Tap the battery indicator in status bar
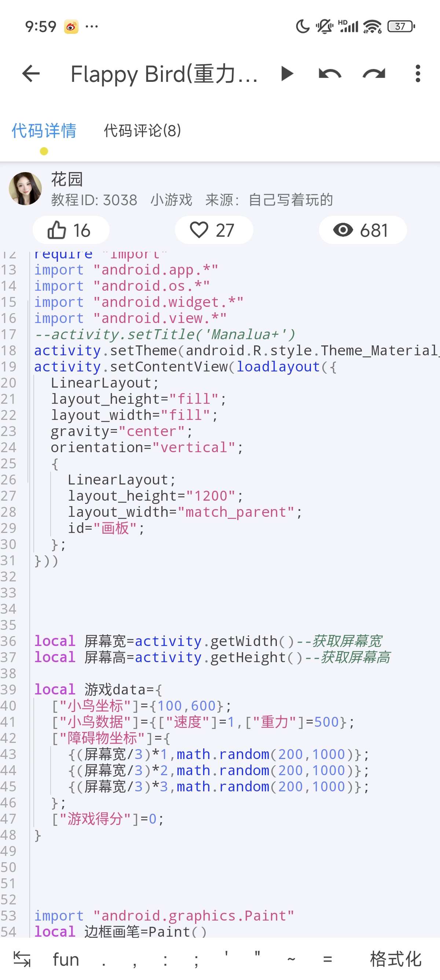This screenshot has width=440, height=980. (401, 27)
